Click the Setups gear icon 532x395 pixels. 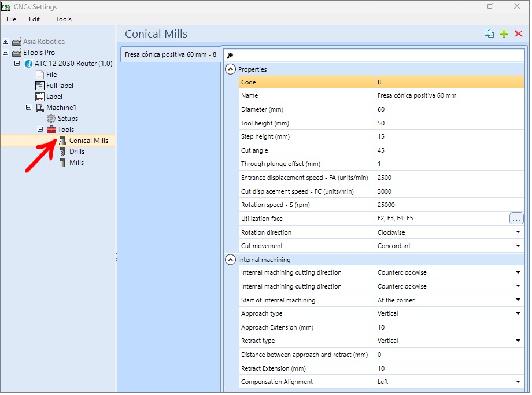51,119
